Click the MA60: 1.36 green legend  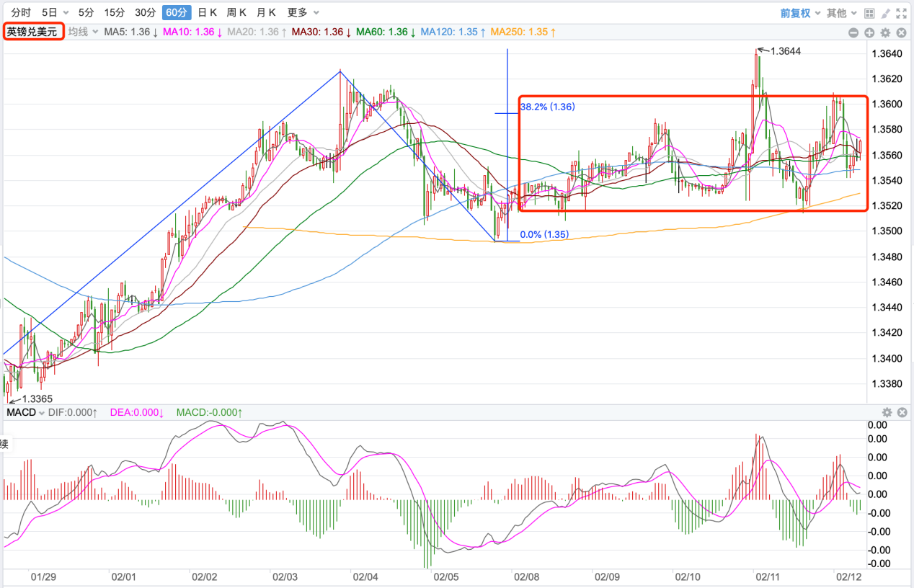386,32
